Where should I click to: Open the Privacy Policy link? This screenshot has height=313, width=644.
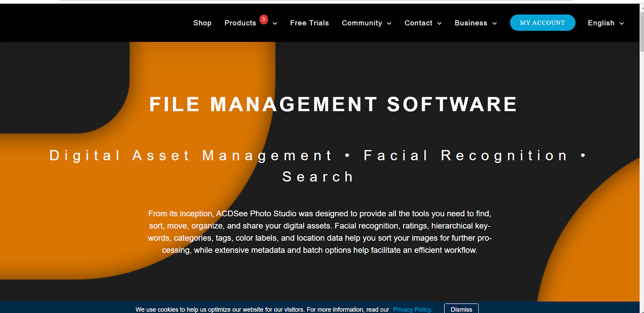click(412, 309)
